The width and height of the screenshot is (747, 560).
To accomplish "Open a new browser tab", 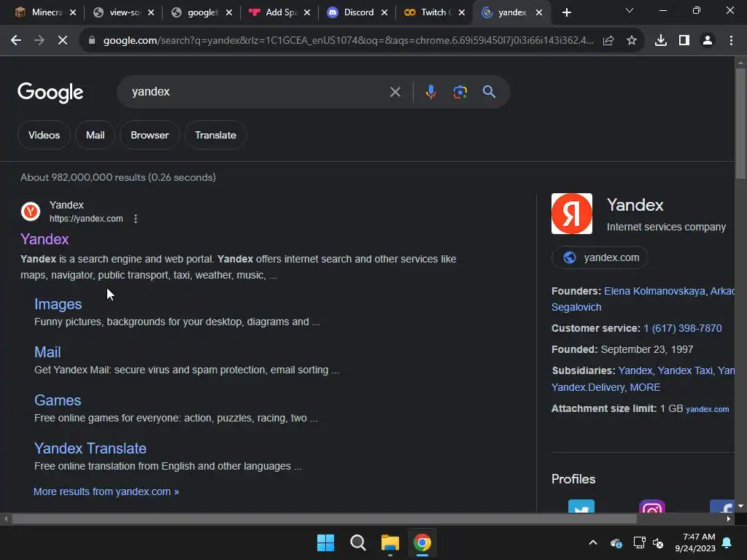I will coord(566,12).
